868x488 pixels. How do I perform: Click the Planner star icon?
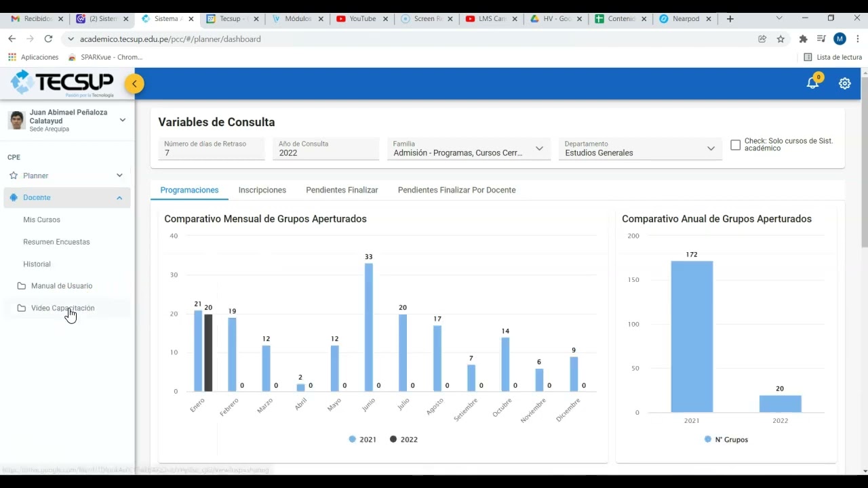pos(14,176)
